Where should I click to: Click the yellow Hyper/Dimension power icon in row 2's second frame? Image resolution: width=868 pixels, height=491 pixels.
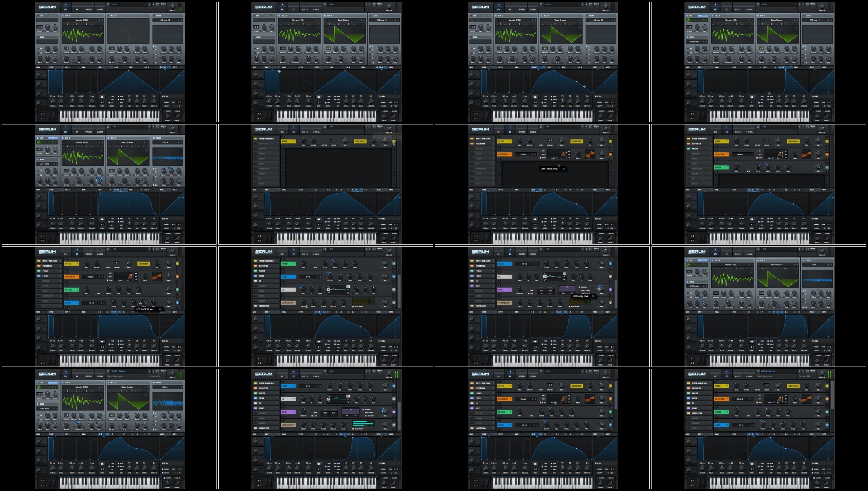394,141
